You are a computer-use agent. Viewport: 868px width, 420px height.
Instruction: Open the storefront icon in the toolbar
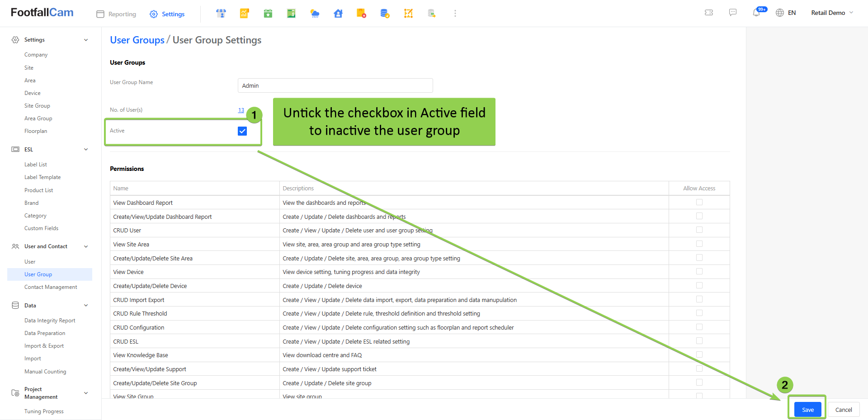point(221,14)
